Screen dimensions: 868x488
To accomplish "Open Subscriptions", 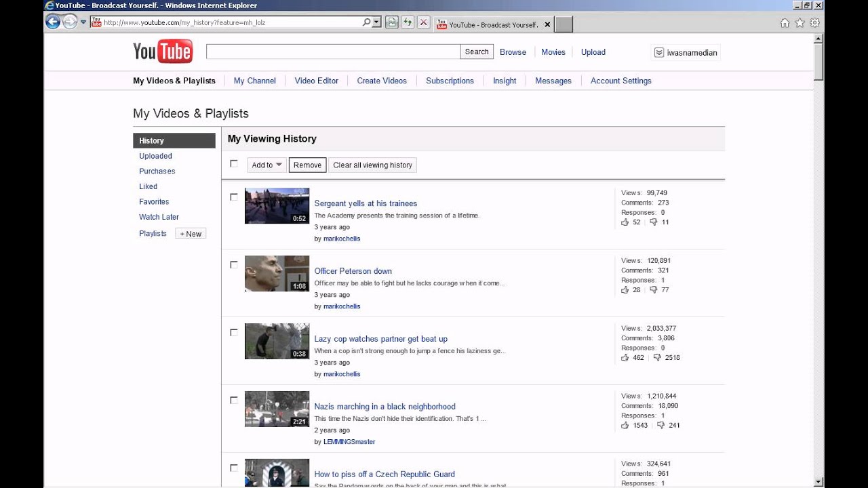I will click(x=450, y=81).
